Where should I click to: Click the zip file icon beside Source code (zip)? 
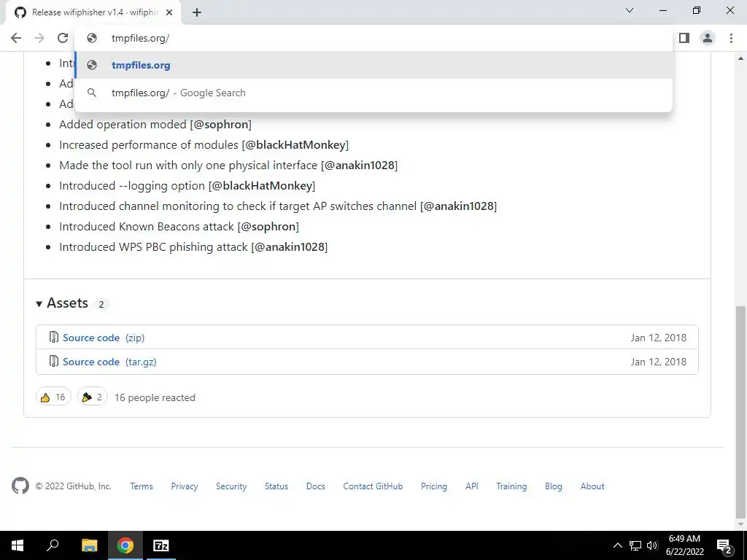tap(54, 337)
